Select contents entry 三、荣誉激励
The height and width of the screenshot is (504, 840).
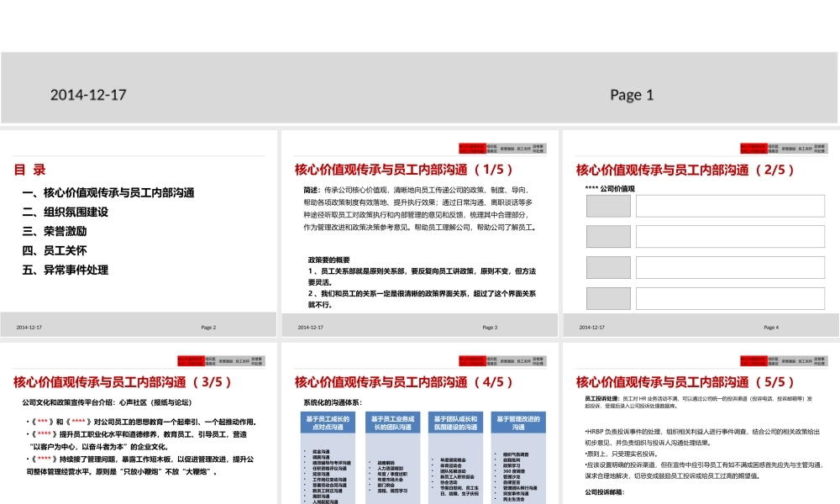click(x=55, y=231)
